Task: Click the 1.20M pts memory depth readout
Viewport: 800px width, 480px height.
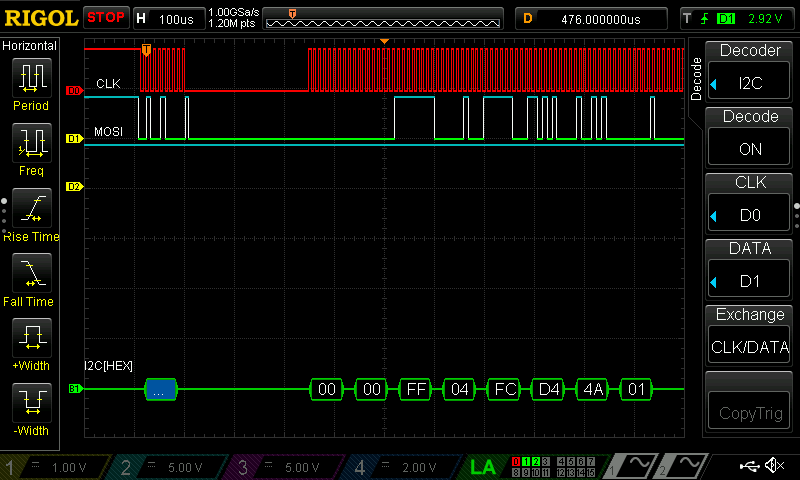Action: pyautogui.click(x=232, y=23)
